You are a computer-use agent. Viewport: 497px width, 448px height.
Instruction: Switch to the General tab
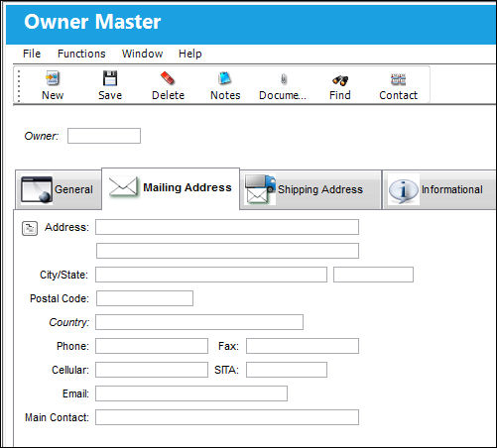coord(59,189)
